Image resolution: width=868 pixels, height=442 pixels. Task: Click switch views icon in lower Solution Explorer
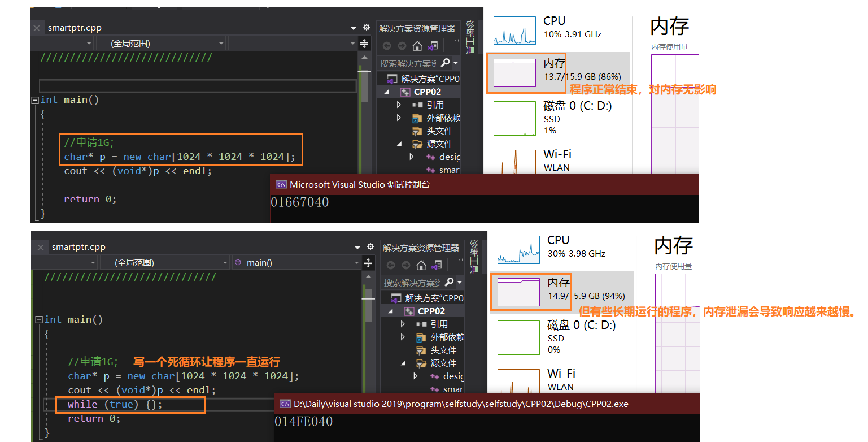pos(437,265)
